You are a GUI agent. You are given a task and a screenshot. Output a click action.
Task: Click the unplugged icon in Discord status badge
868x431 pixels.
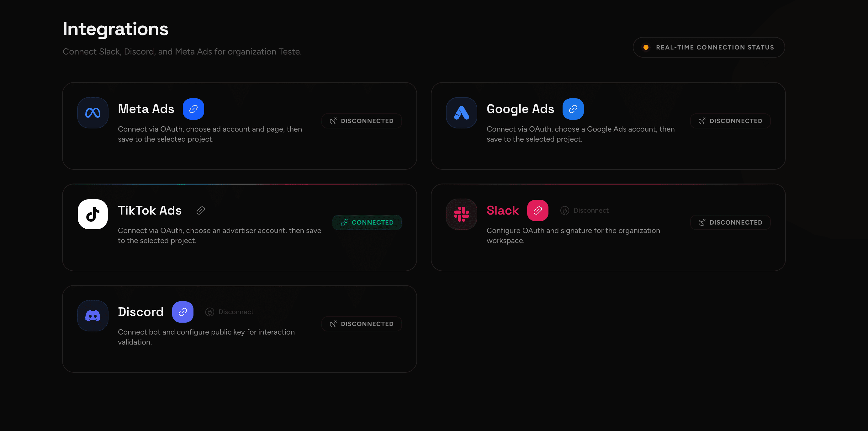click(333, 324)
